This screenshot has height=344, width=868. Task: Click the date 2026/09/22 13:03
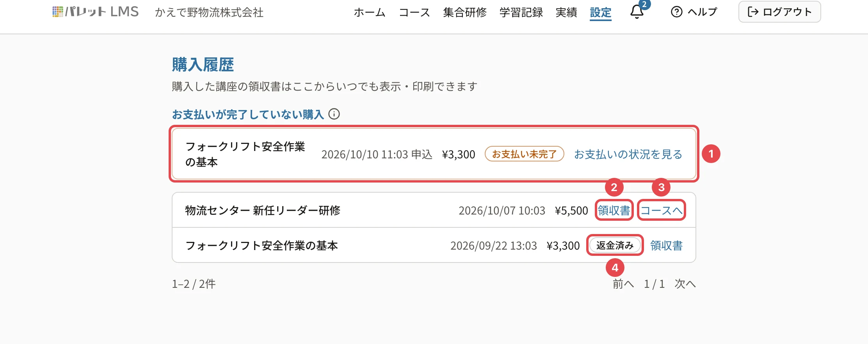point(494,246)
